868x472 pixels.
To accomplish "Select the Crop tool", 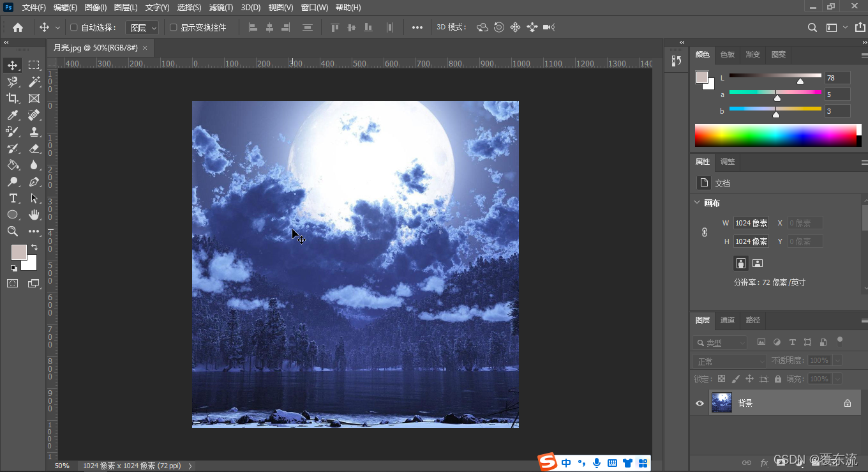I will [x=13, y=98].
